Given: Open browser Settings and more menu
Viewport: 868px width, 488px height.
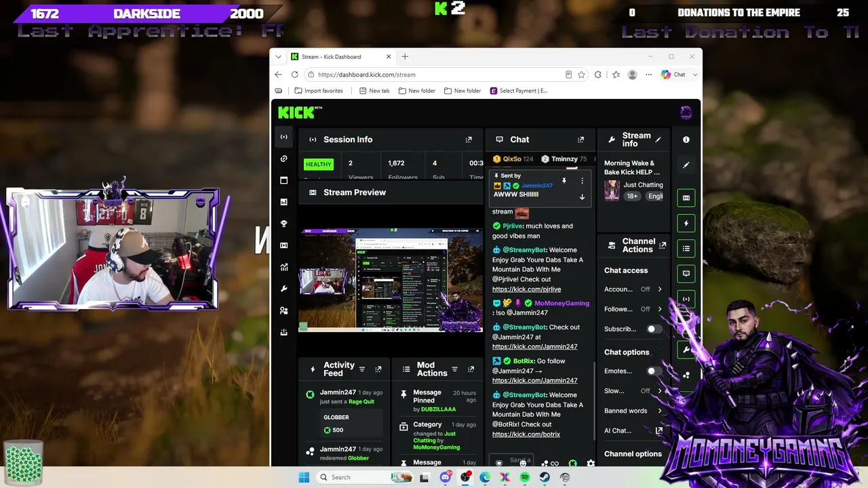Looking at the screenshot, I should (648, 75).
